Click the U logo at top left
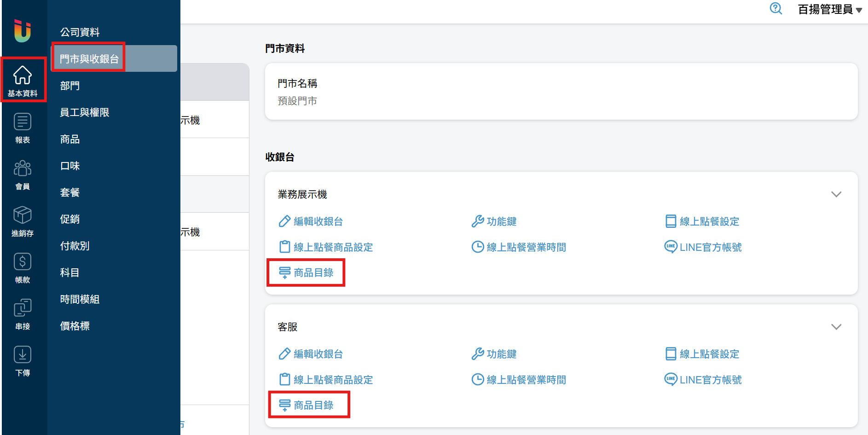 [x=22, y=31]
